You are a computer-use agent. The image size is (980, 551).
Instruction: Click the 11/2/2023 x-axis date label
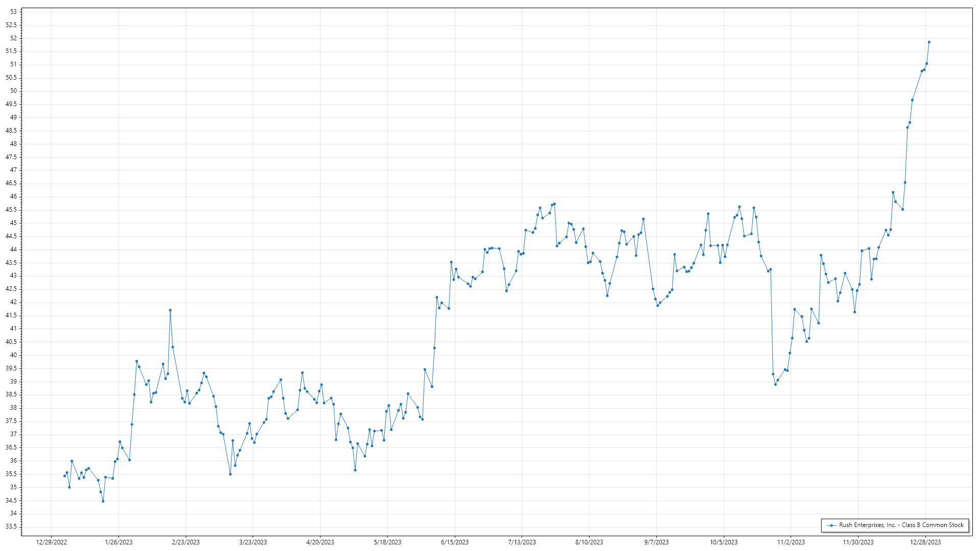tap(791, 542)
